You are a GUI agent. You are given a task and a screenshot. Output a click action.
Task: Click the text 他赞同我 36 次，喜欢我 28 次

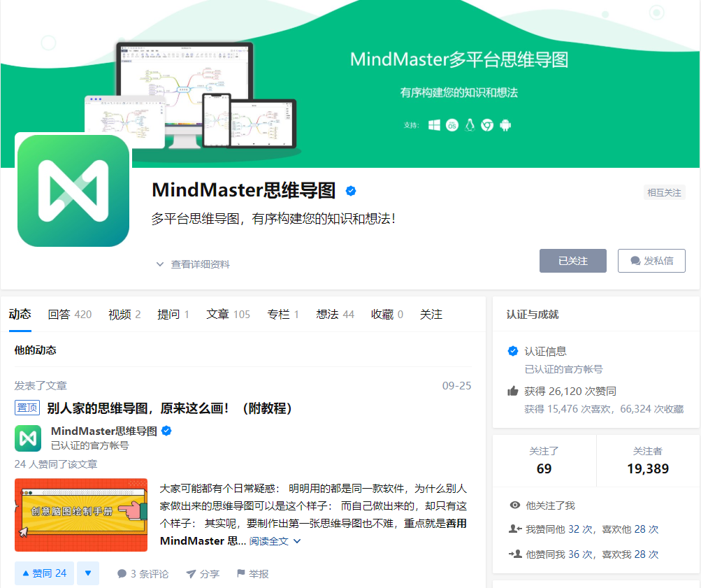tap(593, 554)
